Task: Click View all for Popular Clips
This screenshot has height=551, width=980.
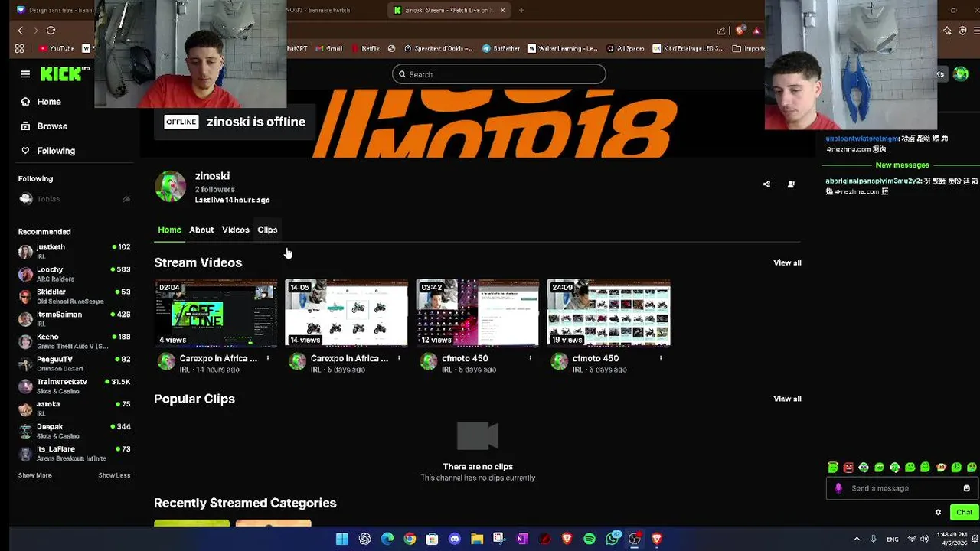Action: click(787, 399)
